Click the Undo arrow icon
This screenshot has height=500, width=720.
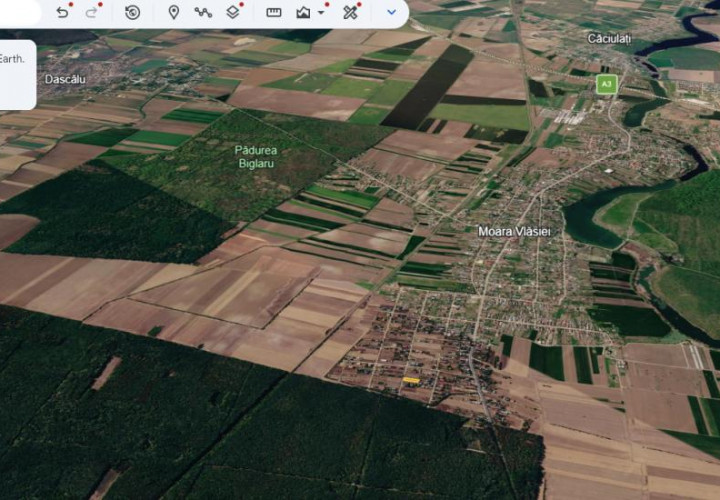point(62,12)
